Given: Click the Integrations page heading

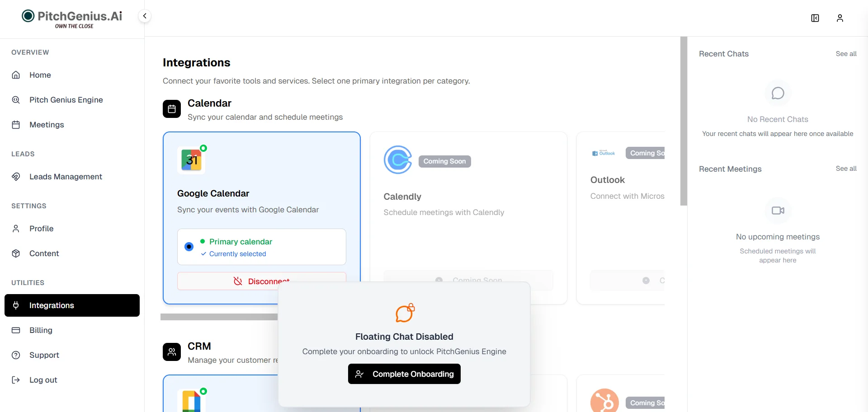Looking at the screenshot, I should 197,62.
